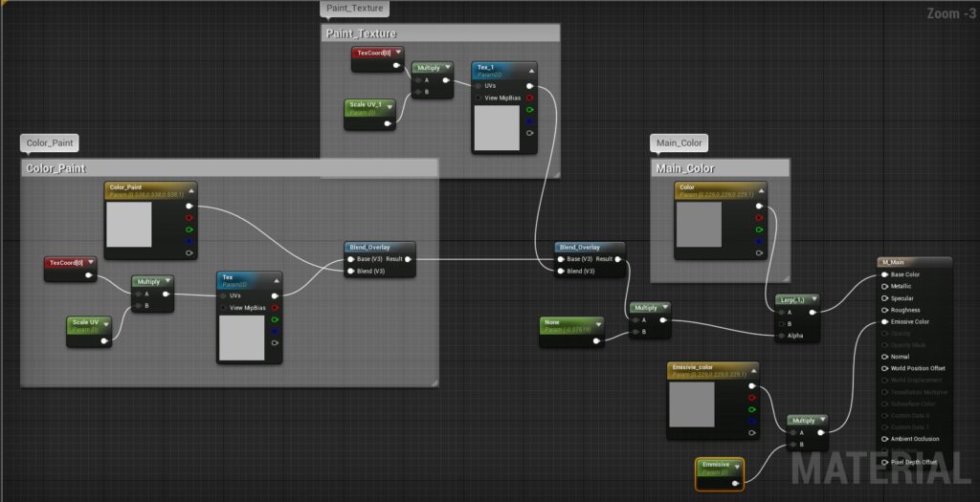
Task: Click the Pixel Depth Offset input pin
Action: (x=884, y=462)
